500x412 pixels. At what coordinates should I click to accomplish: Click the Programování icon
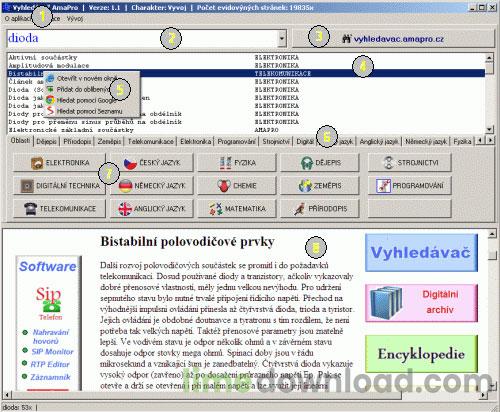click(x=383, y=186)
